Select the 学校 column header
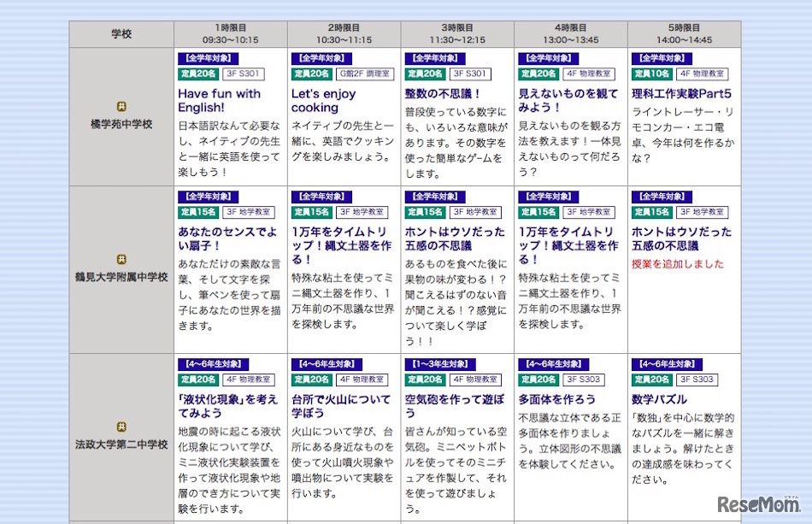 (121, 32)
